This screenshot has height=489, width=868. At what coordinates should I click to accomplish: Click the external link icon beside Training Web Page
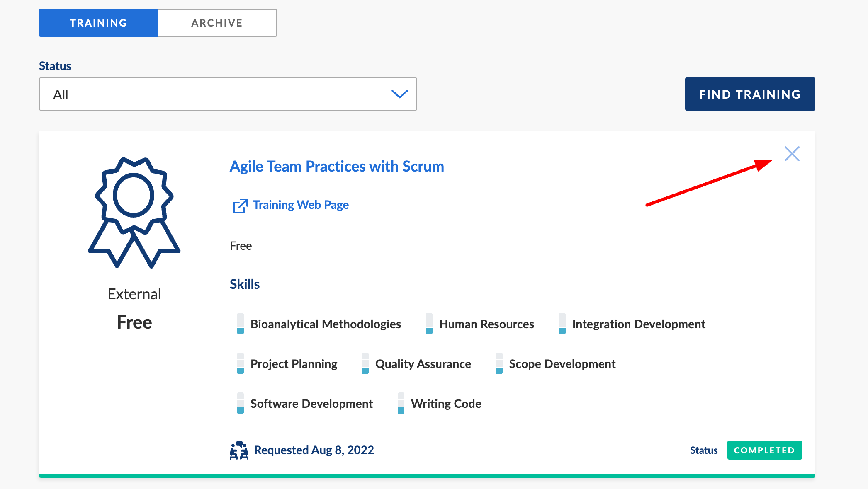240,206
